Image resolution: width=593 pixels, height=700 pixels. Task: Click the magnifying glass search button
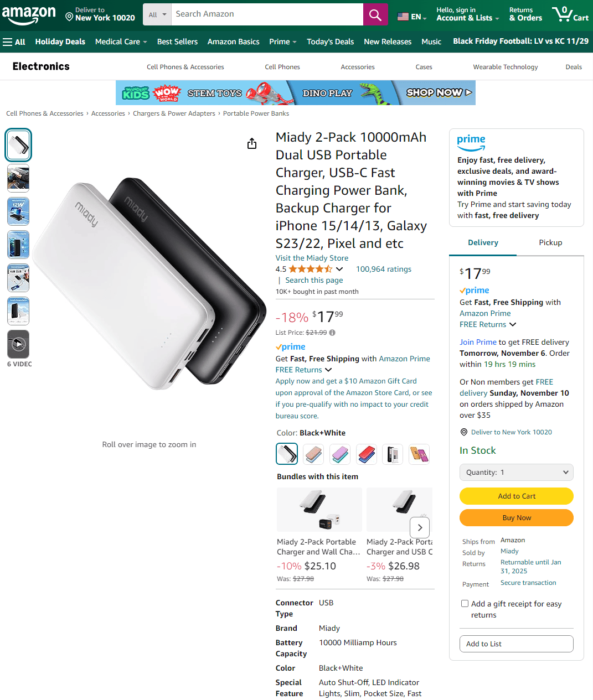pos(375,14)
